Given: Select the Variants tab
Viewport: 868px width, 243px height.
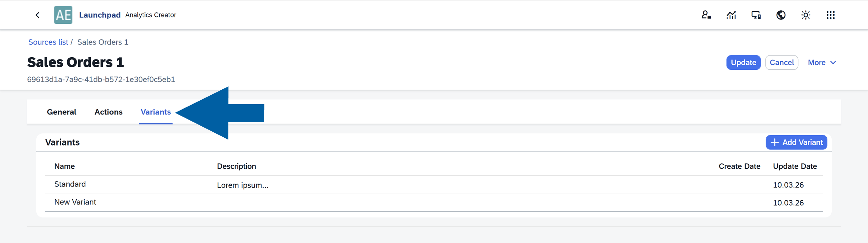Looking at the screenshot, I should coord(155,112).
